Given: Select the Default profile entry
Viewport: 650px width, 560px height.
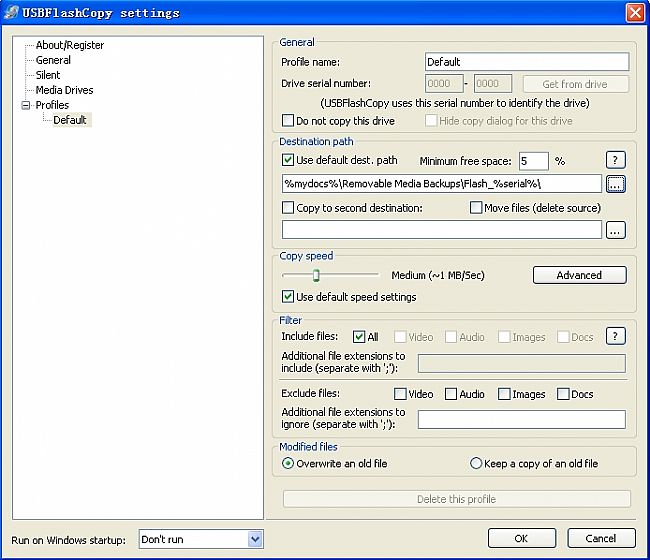Looking at the screenshot, I should 70,120.
